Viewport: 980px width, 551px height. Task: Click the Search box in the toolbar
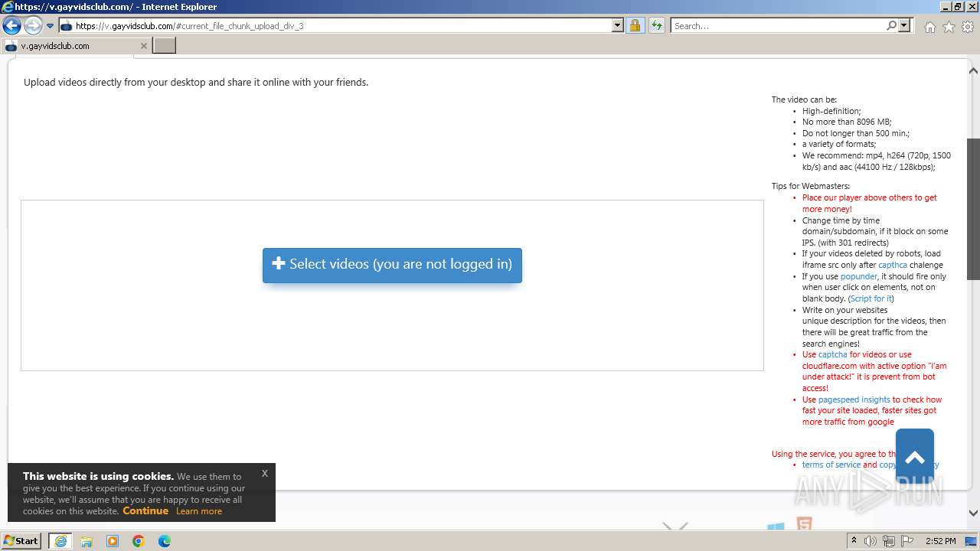(778, 25)
